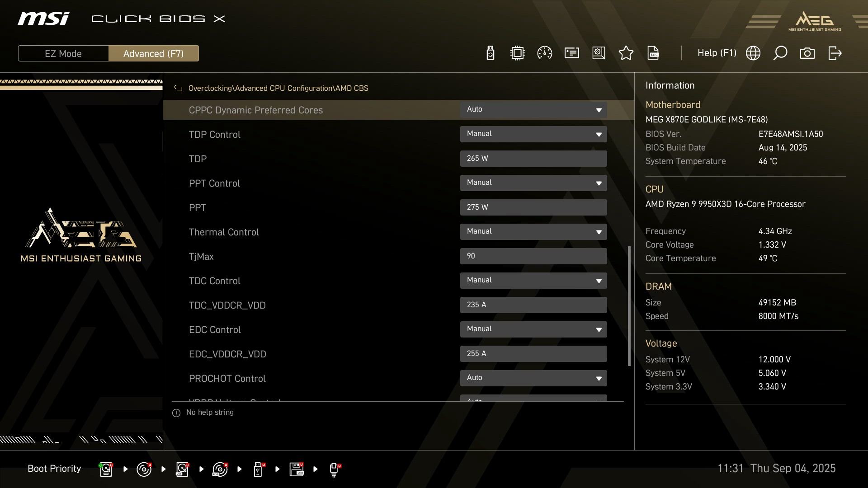Image resolution: width=868 pixels, height=488 pixels.
Task: Open CPPC Dynamic Preferred Cores dropdown
Action: 533,110
